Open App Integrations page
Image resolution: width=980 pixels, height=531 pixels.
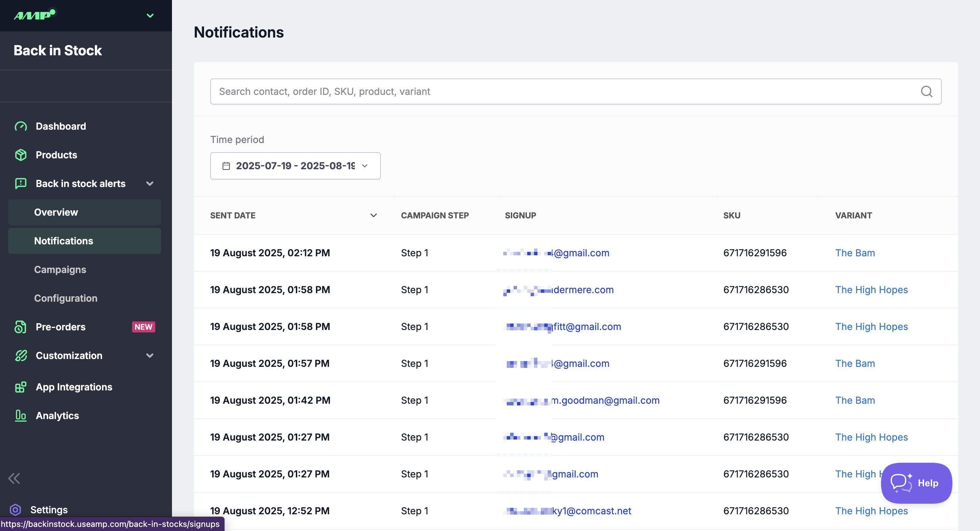click(74, 387)
